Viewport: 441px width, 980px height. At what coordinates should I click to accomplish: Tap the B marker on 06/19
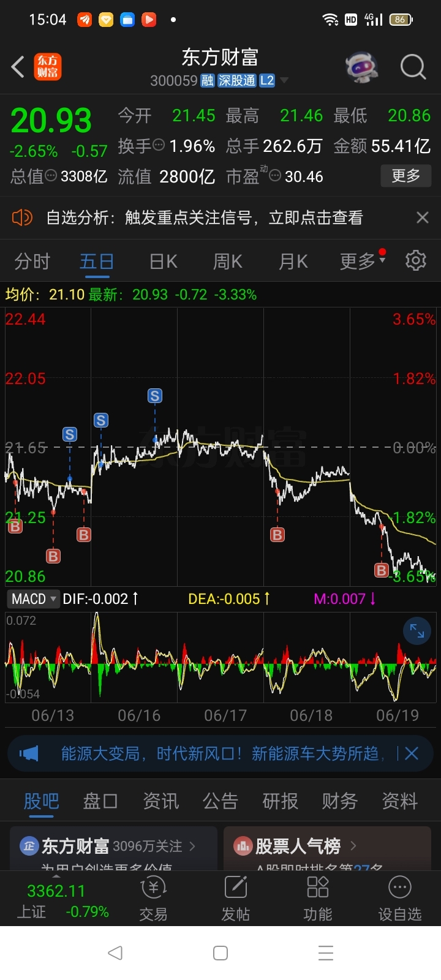pos(382,570)
